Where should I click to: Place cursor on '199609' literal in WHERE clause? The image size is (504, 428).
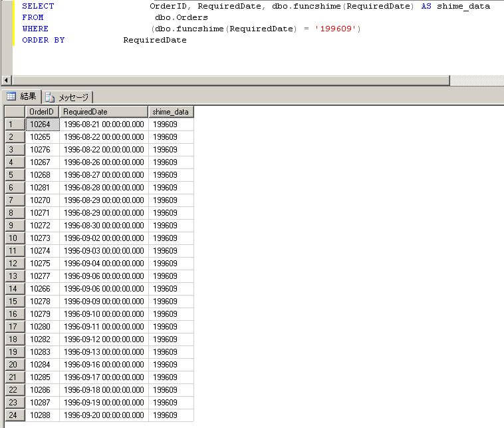[334, 29]
